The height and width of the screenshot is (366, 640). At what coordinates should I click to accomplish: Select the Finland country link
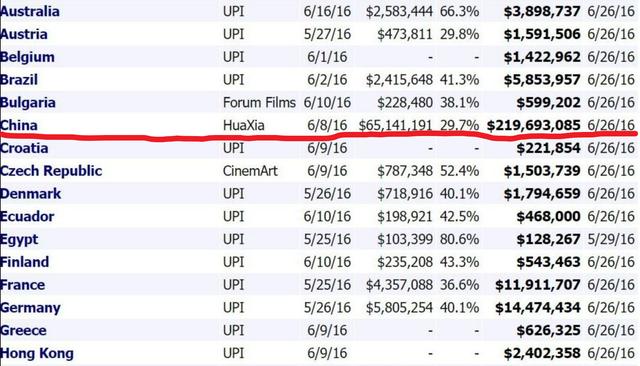[x=24, y=262]
